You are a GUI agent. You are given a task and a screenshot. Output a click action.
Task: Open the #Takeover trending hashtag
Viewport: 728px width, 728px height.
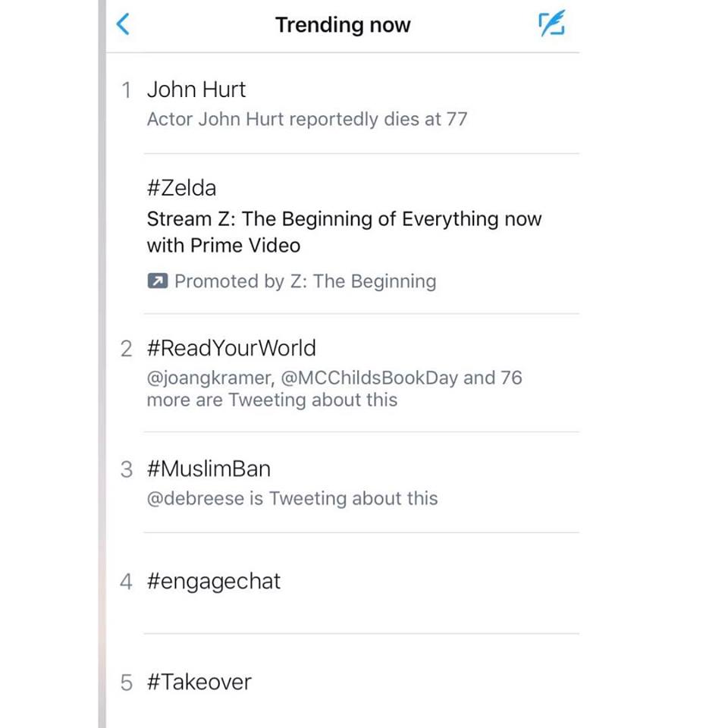point(199,682)
